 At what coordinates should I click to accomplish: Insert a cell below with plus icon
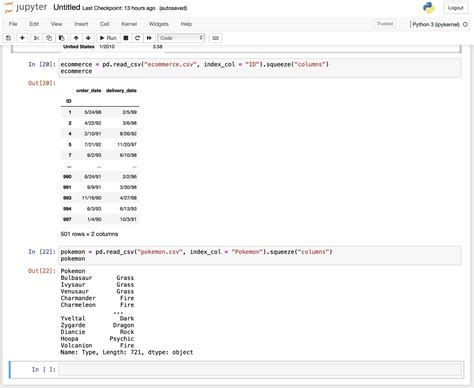[x=22, y=38]
